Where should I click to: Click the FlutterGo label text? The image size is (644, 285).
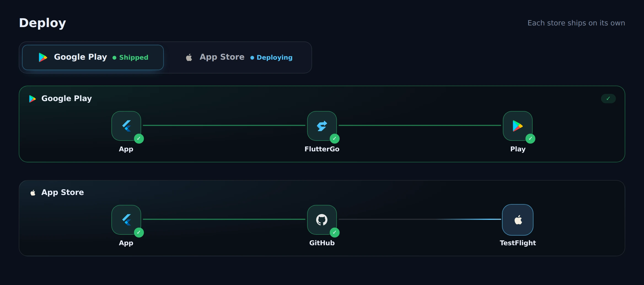(322, 149)
